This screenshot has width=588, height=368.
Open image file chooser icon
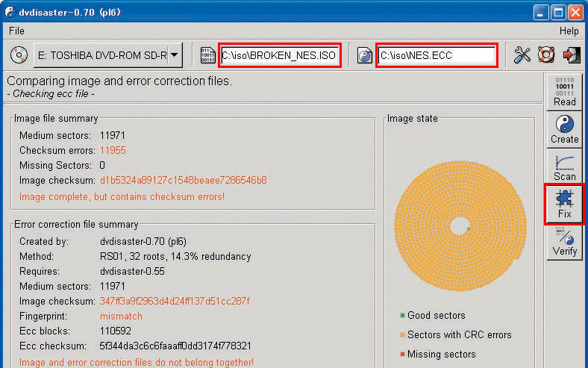click(x=207, y=55)
